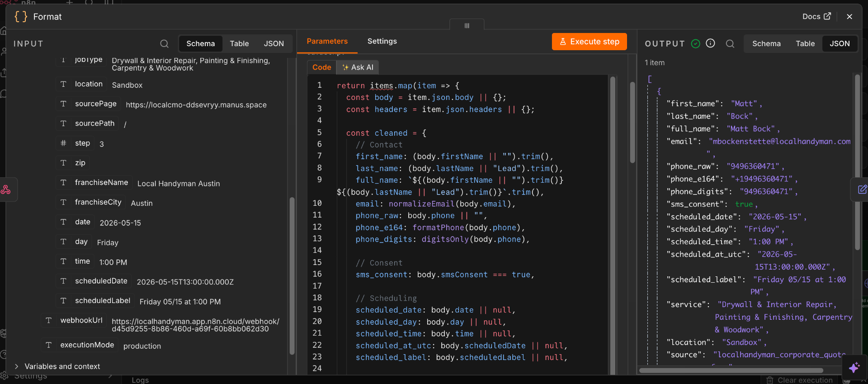Place cursor on code line 1

pyautogui.click(x=398, y=85)
